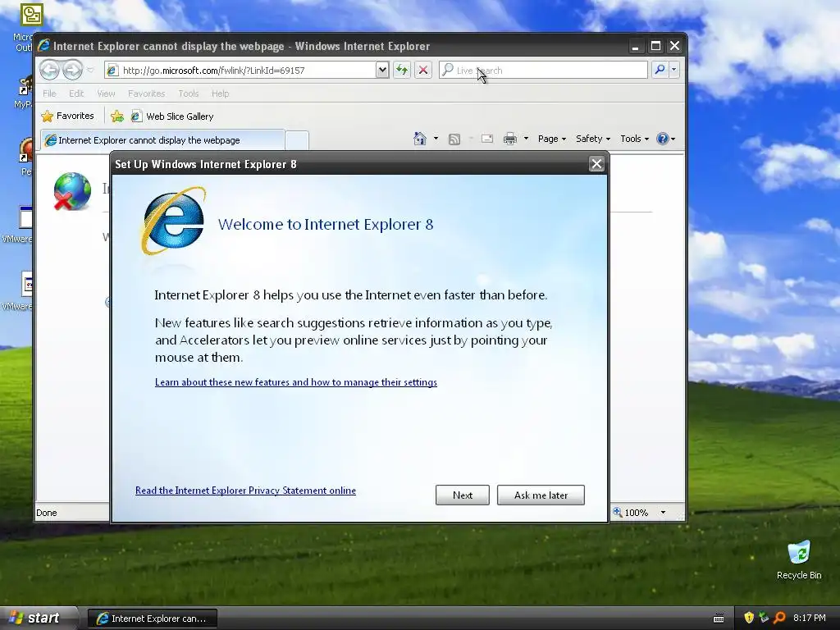Click the Ask me later button
This screenshot has width=840, height=630.
[541, 495]
